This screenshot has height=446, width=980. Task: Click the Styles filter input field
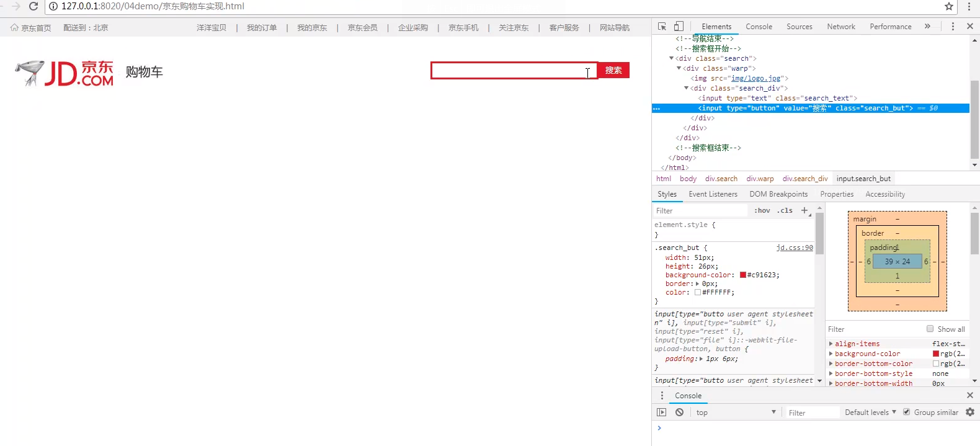coord(700,211)
